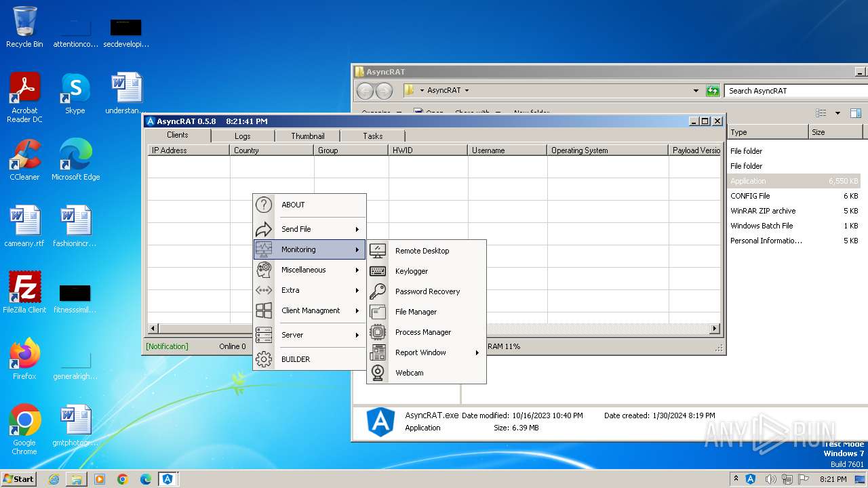Open Acrobat Reader DC desktop shortcut
The height and width of the screenshot is (488, 868).
point(24,98)
